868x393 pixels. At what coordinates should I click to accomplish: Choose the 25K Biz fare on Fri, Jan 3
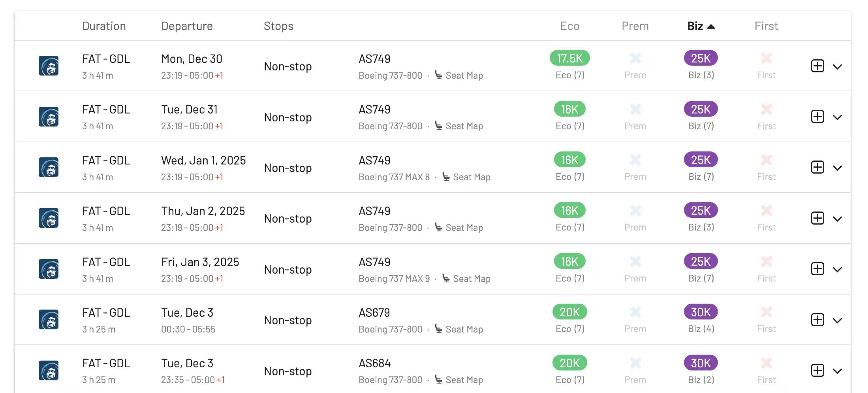(701, 261)
